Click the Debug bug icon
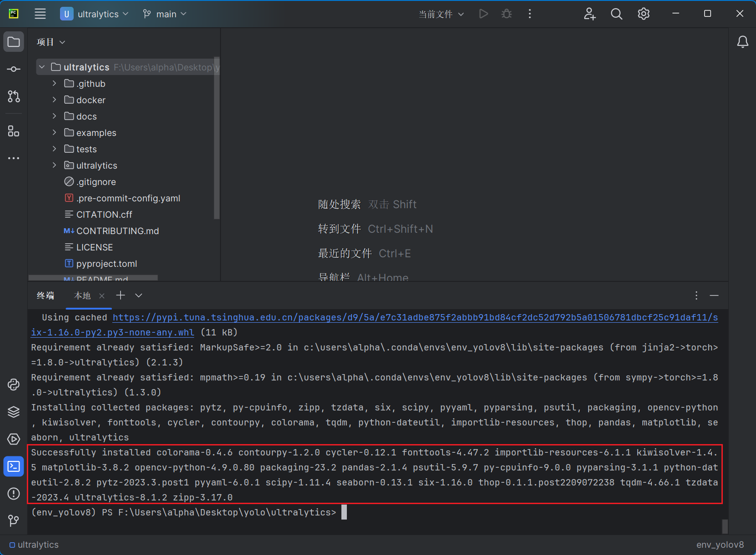756x555 pixels. tap(506, 14)
